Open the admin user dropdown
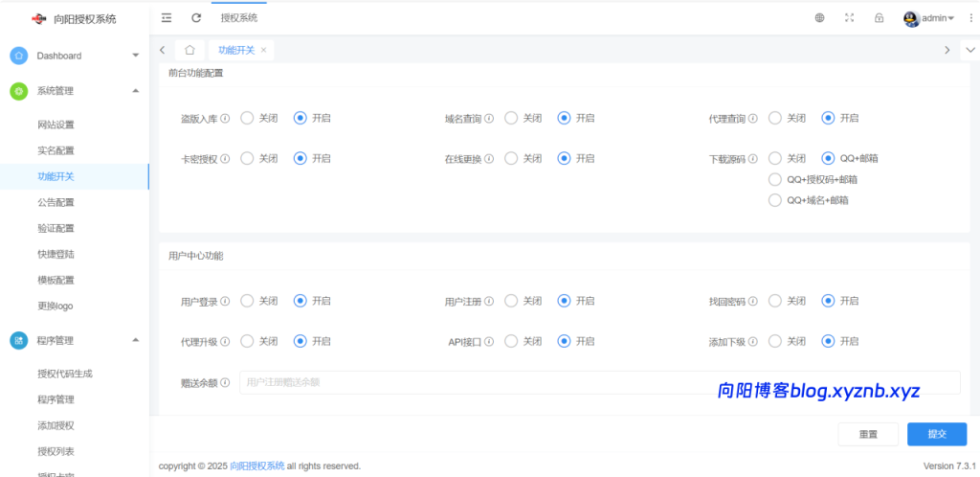The height and width of the screenshot is (477, 980). [x=929, y=17]
